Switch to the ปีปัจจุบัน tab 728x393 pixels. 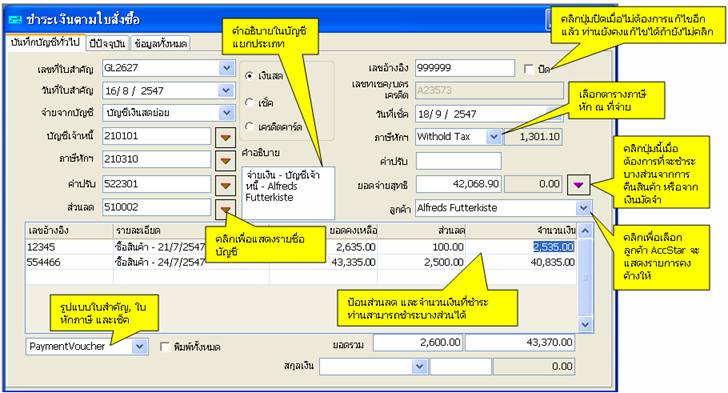click(107, 43)
